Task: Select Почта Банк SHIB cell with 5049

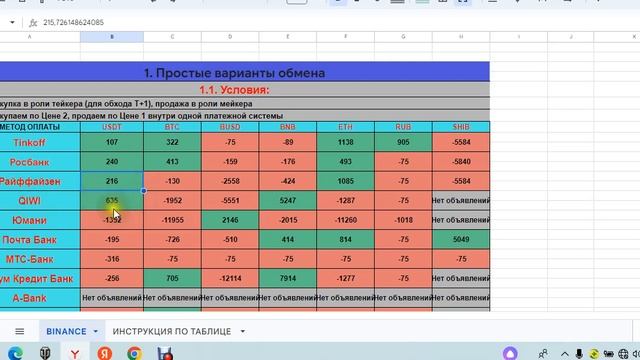Action: [x=461, y=240]
